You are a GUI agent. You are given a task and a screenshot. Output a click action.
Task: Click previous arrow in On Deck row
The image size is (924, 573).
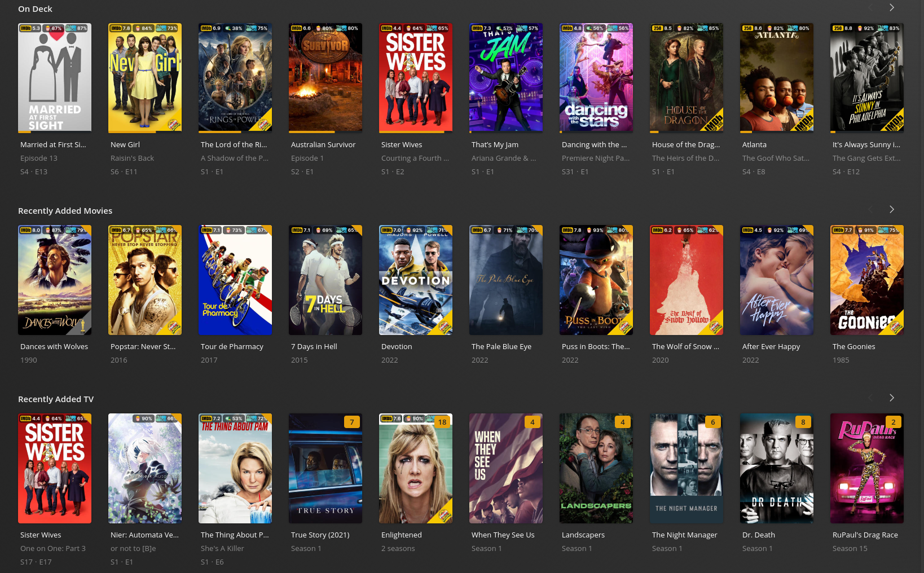point(870,8)
